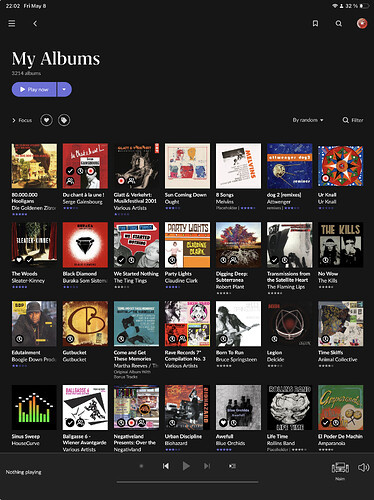This screenshot has height=500, width=374.
Task: Toggle the tags filter icon
Action: tap(64, 120)
